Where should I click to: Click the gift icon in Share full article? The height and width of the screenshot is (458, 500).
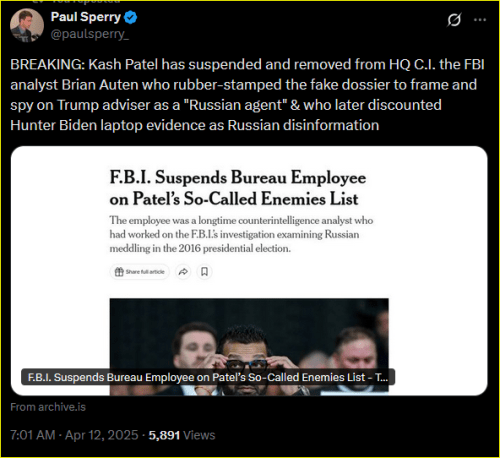pyautogui.click(x=119, y=272)
